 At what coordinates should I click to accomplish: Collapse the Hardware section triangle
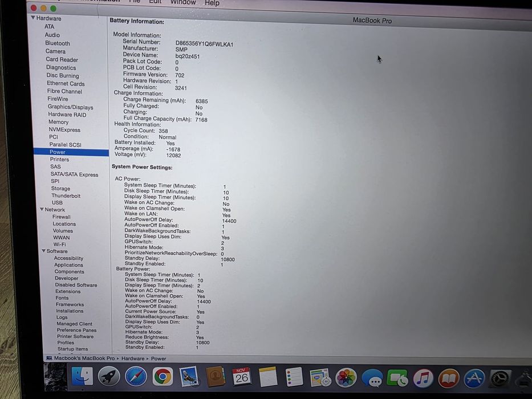pos(33,18)
